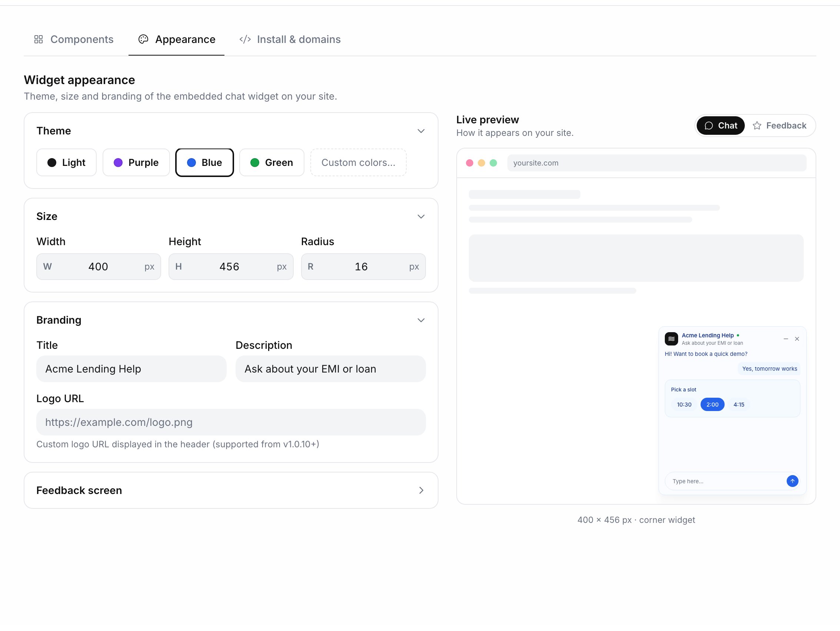This screenshot has height=631, width=840.
Task: Switch to Install & domains tab
Action: pos(290,40)
